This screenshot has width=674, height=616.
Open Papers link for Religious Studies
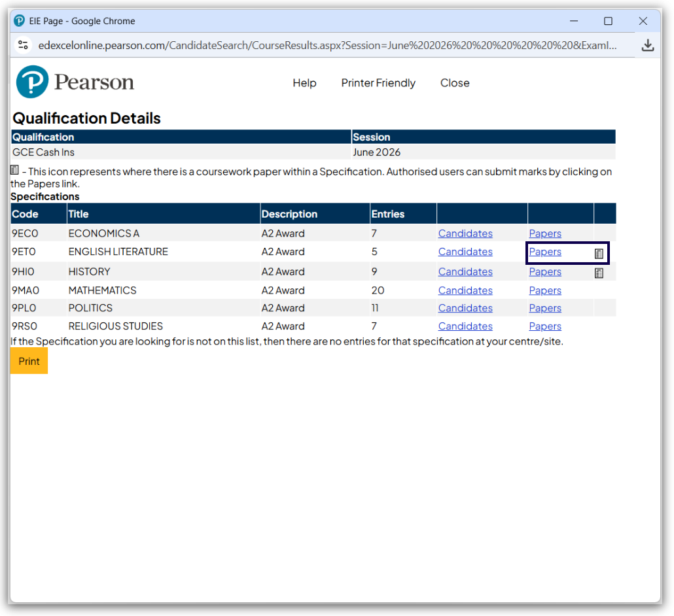pyautogui.click(x=545, y=326)
